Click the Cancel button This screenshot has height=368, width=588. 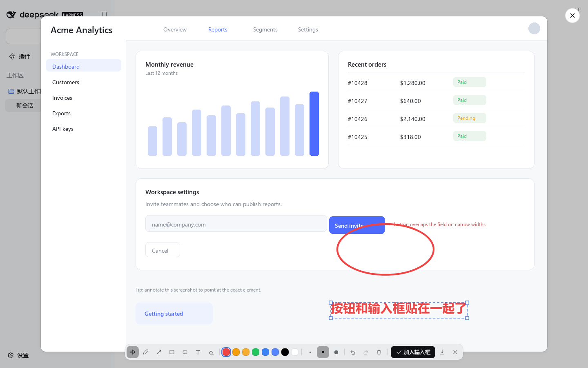pyautogui.click(x=163, y=250)
